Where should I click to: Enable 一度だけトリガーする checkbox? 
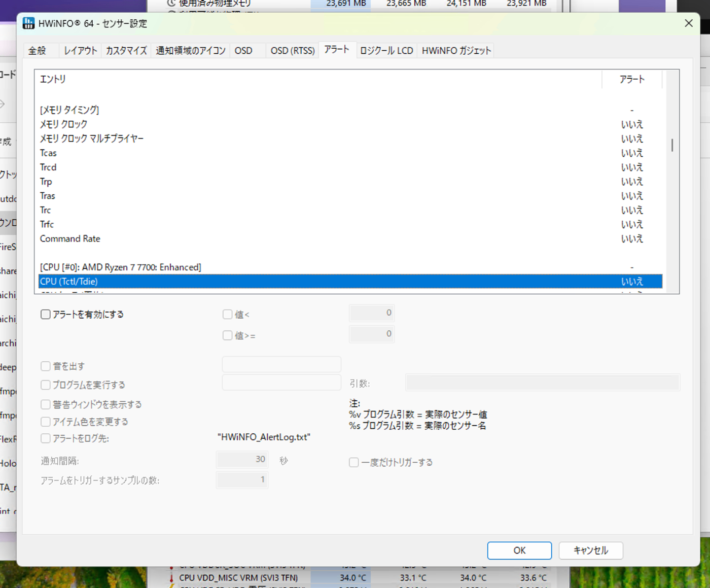point(354,462)
